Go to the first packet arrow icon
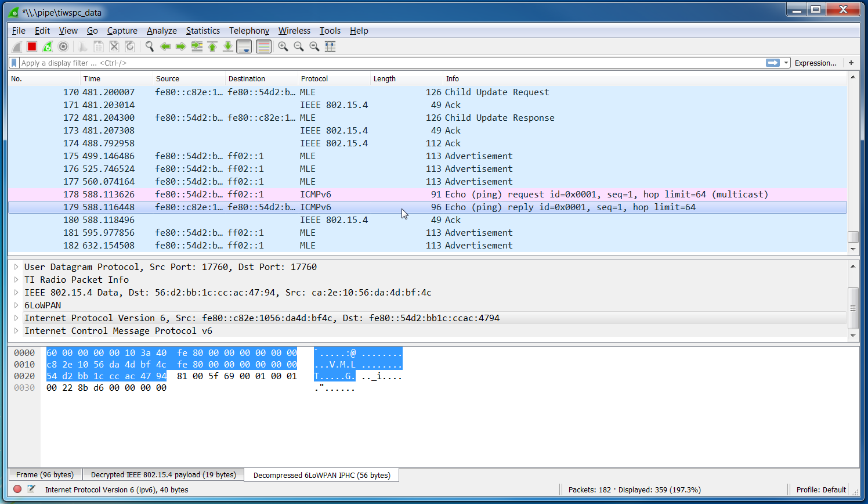This screenshot has height=504, width=868. [212, 46]
